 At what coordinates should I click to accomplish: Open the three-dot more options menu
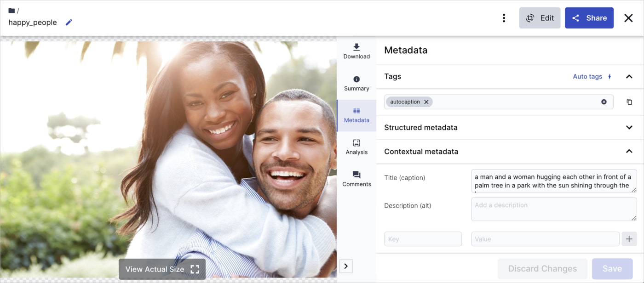tap(504, 18)
